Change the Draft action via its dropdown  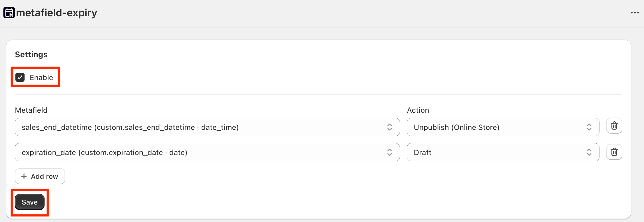(x=503, y=152)
